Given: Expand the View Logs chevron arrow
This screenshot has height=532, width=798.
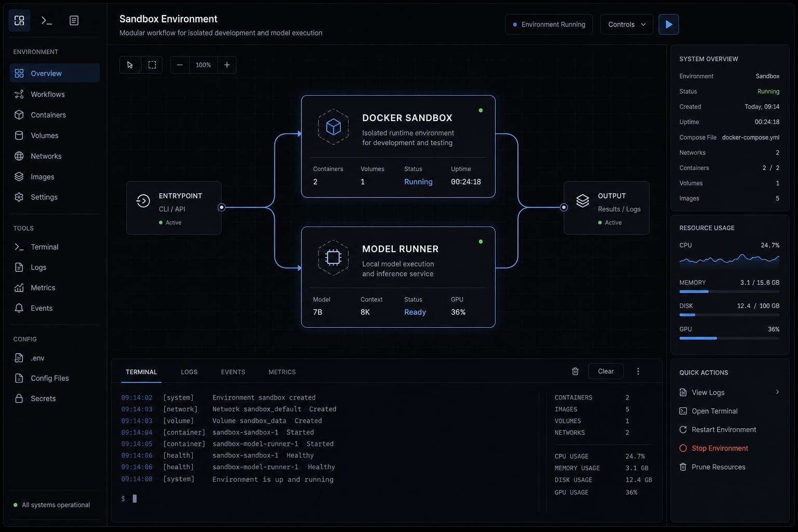Looking at the screenshot, I should point(777,392).
